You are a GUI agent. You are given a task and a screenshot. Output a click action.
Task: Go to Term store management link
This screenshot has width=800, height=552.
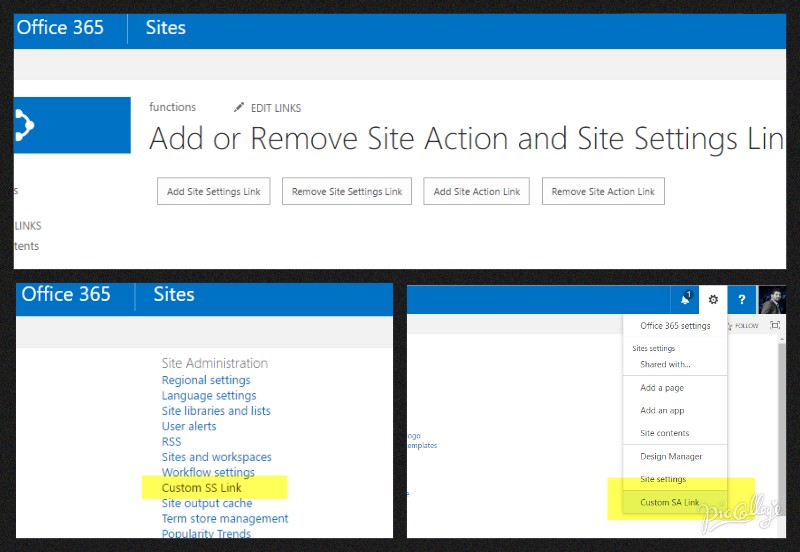tap(225, 519)
